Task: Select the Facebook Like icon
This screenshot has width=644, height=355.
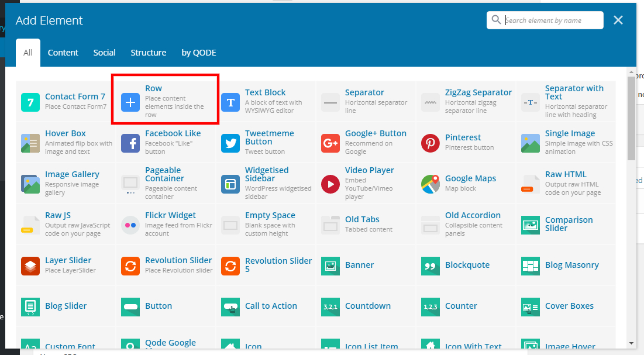Action: coord(130,143)
